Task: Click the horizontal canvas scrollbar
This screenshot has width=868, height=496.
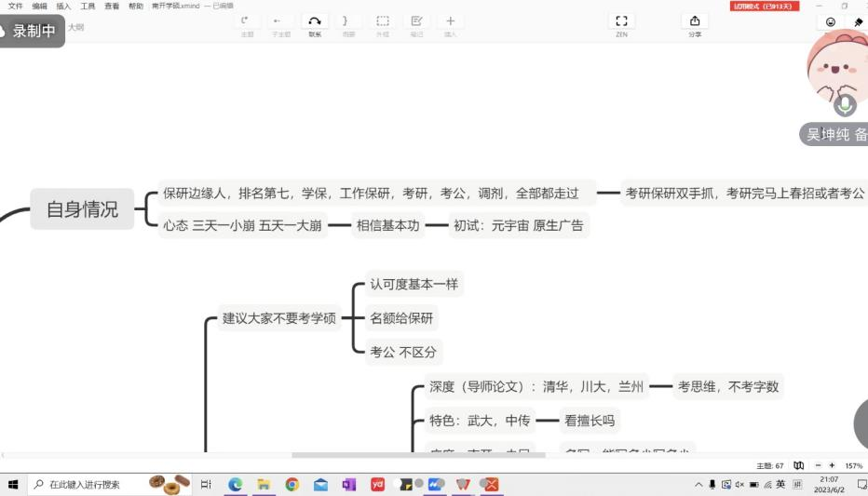Action: coord(418,455)
